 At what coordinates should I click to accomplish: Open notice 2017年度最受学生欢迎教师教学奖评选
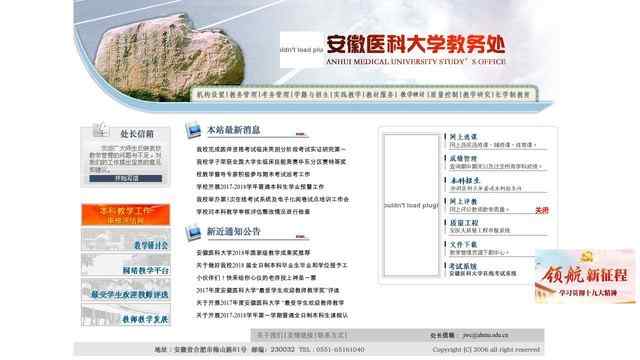(268, 290)
